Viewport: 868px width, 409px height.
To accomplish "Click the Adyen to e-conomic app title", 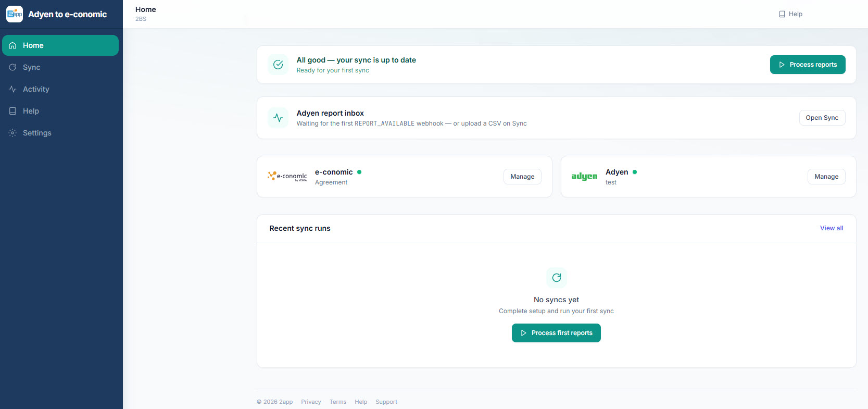I will coord(68,14).
